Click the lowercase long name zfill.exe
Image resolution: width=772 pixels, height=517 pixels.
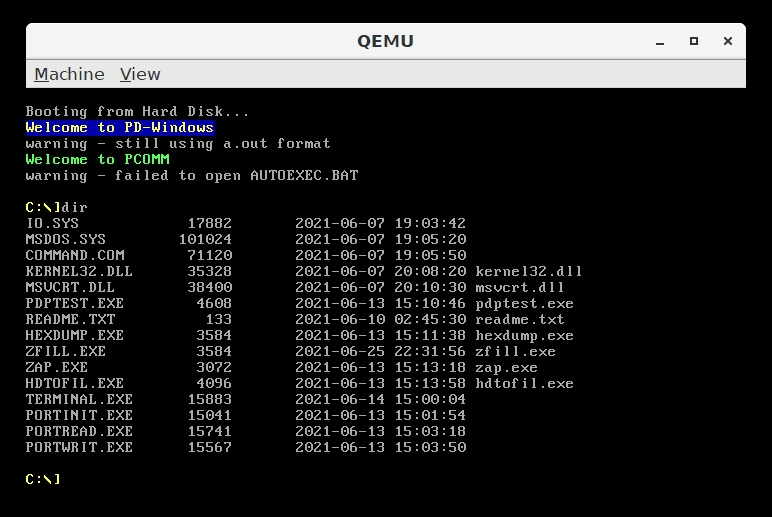515,352
